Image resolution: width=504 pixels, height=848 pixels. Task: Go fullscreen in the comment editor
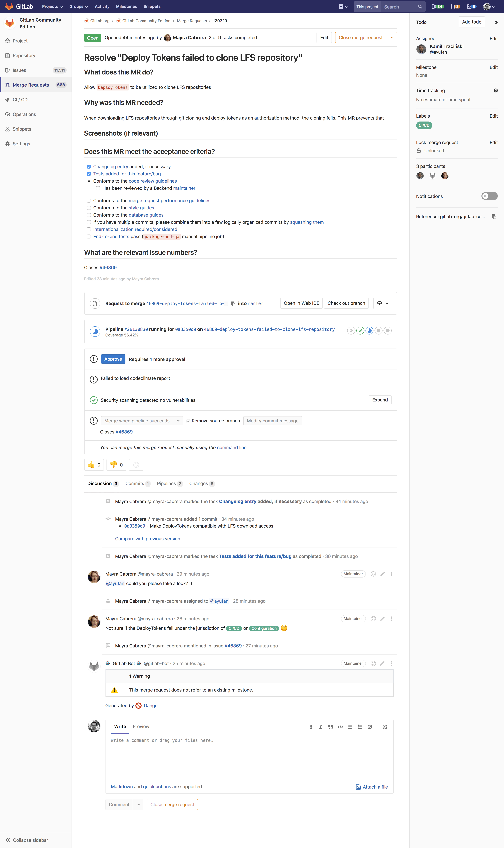(x=385, y=727)
